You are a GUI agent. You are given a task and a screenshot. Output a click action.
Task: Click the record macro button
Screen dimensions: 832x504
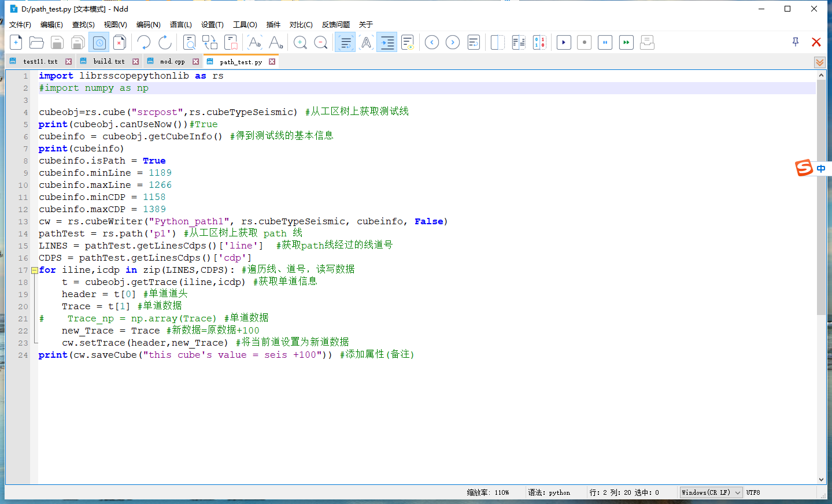coord(585,42)
